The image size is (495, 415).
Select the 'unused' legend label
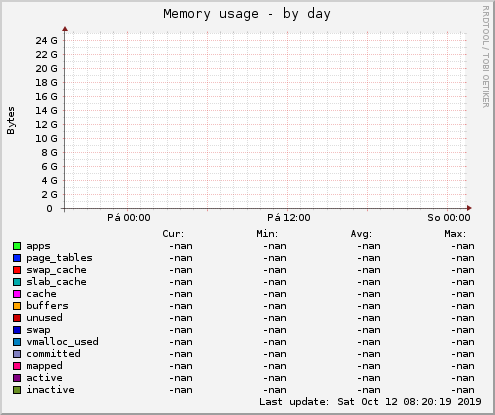point(44,318)
